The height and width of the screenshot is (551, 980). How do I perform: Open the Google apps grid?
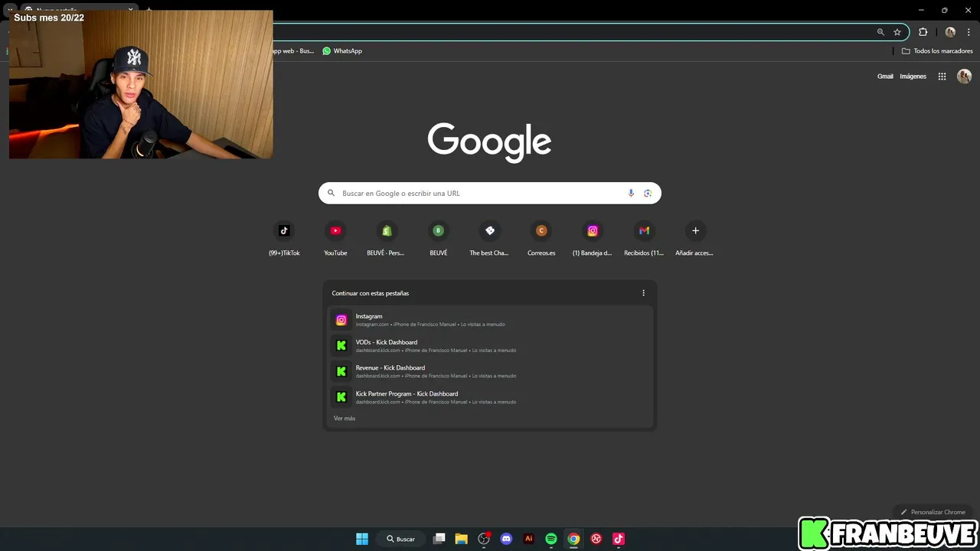click(x=942, y=77)
